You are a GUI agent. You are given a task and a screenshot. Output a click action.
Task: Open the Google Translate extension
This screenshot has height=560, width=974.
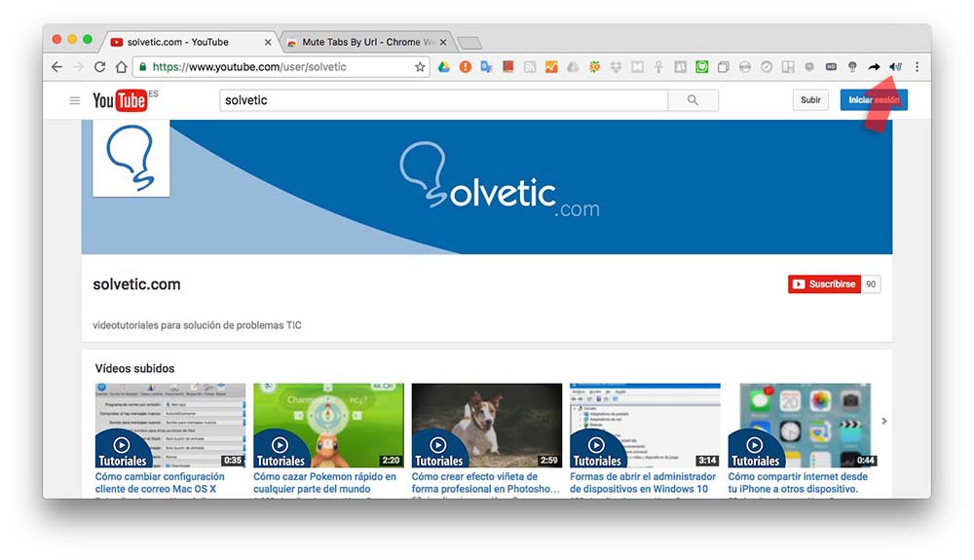click(486, 66)
